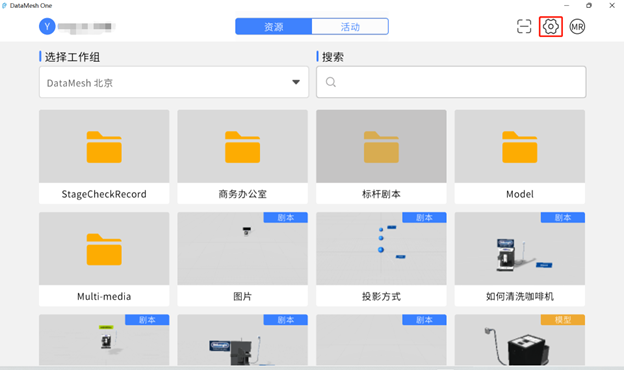Click the 剧本 badge on 投影方式 card

point(424,218)
